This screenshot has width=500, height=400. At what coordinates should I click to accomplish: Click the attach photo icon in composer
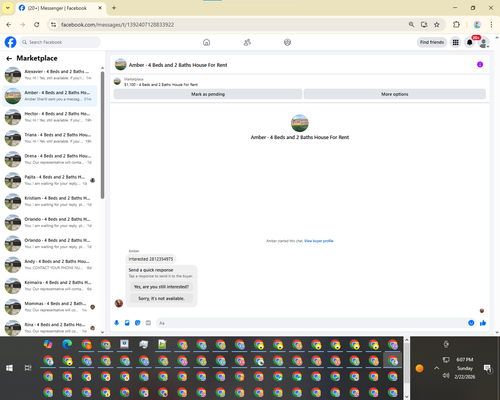click(127, 323)
